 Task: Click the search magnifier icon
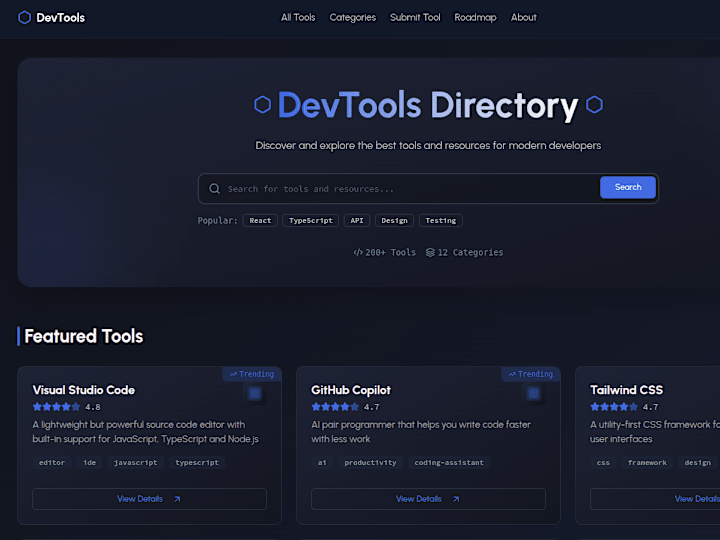214,189
